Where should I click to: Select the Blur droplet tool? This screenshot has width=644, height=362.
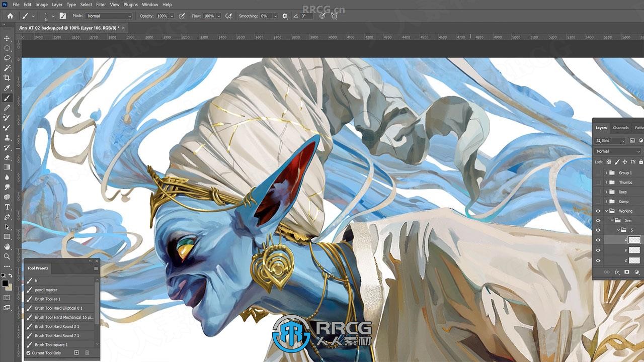point(7,177)
